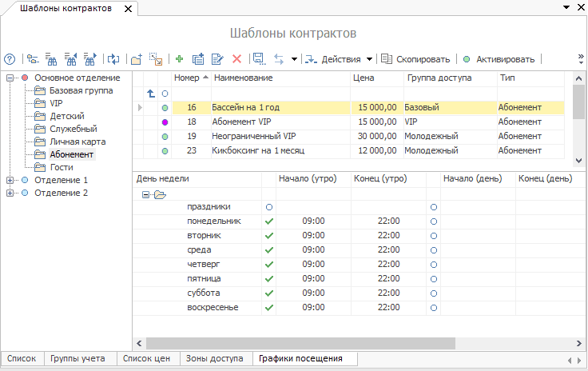Expand the Отделение 2 tree node
Image resolution: width=588 pixels, height=371 pixels.
point(10,193)
